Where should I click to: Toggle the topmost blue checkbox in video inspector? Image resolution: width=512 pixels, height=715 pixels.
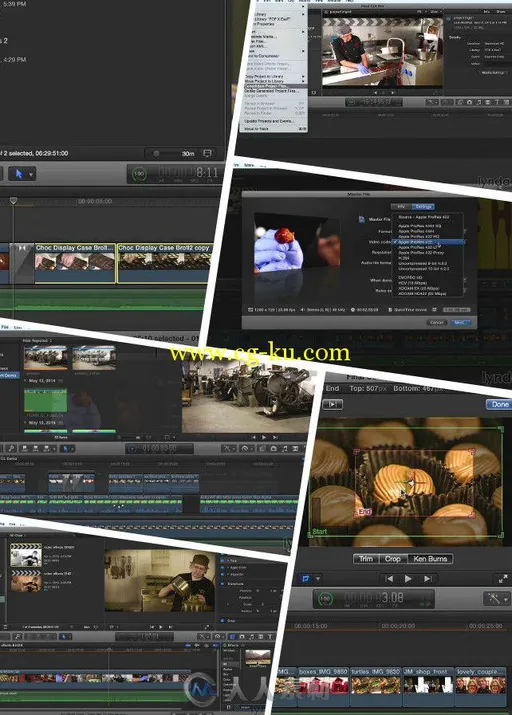click(x=222, y=560)
